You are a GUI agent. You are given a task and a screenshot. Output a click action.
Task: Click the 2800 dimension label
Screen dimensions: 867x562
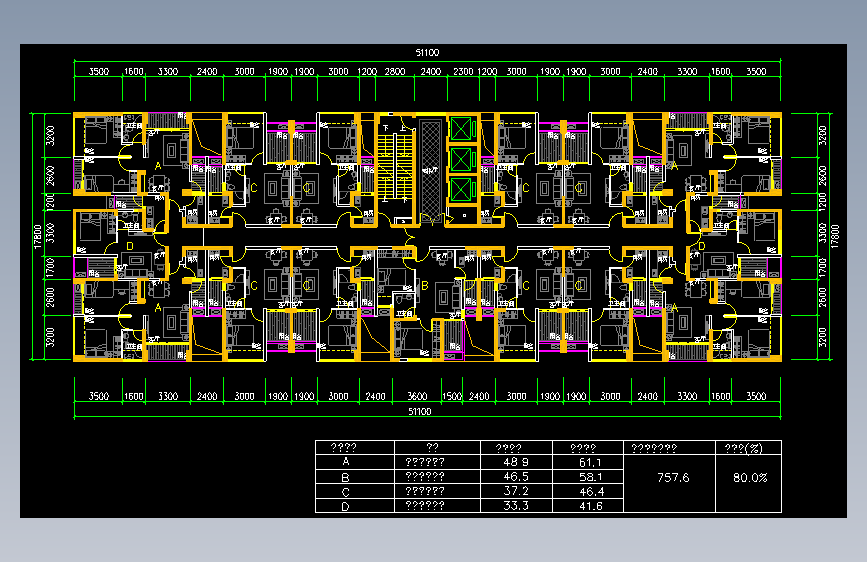pos(395,71)
